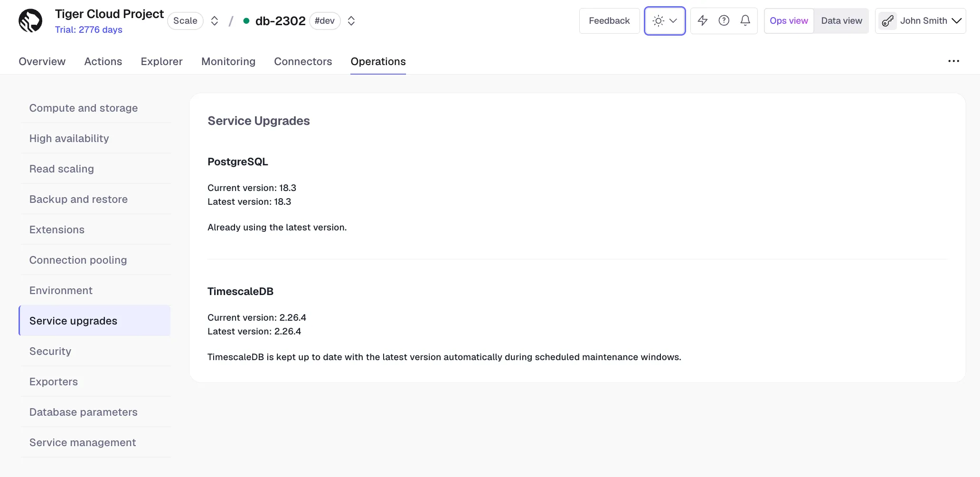Open the three-dot more options menu
Viewport: 980px width, 477px height.
click(954, 61)
